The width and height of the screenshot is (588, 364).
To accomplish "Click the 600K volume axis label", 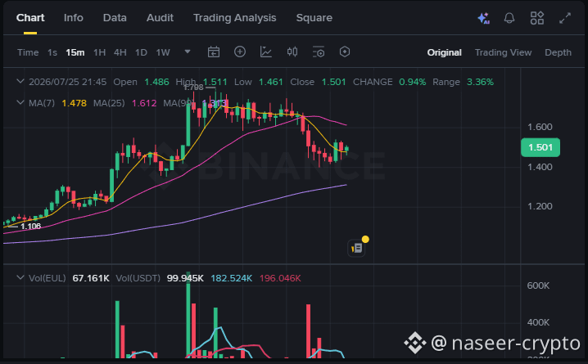I will [x=538, y=285].
